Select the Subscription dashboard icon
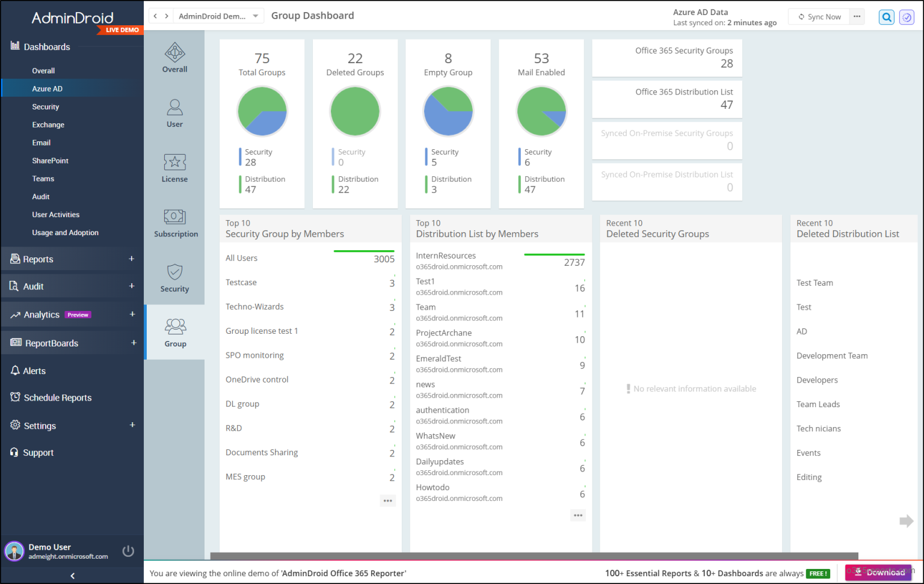Image resolution: width=924 pixels, height=584 pixels. (x=175, y=223)
